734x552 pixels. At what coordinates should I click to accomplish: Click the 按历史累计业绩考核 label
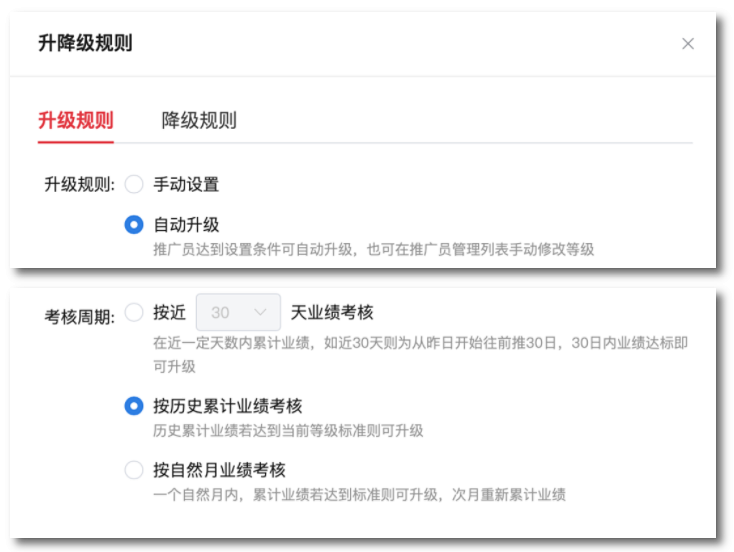228,406
